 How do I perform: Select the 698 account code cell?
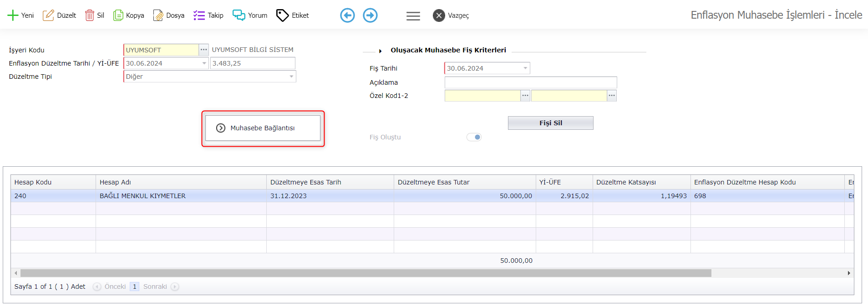pyautogui.click(x=767, y=196)
